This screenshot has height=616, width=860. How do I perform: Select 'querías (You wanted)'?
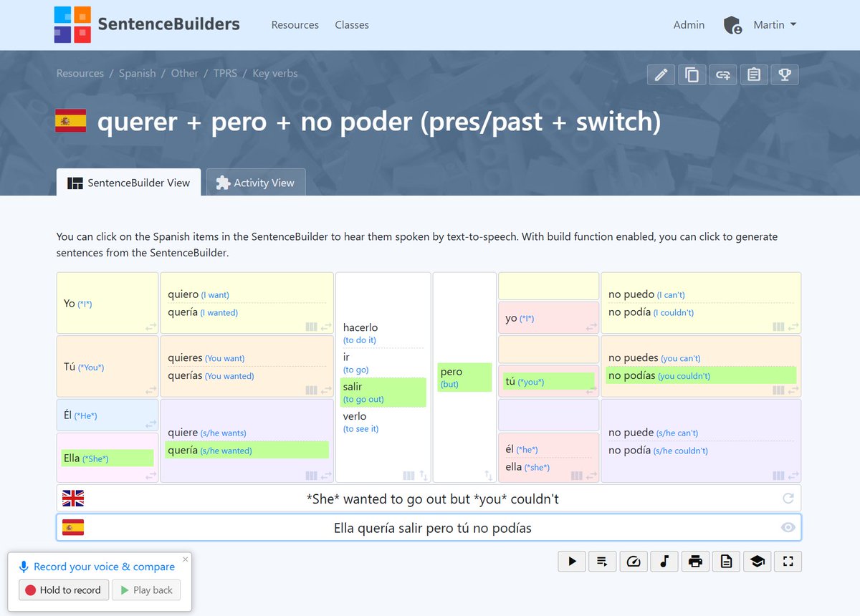(x=211, y=376)
